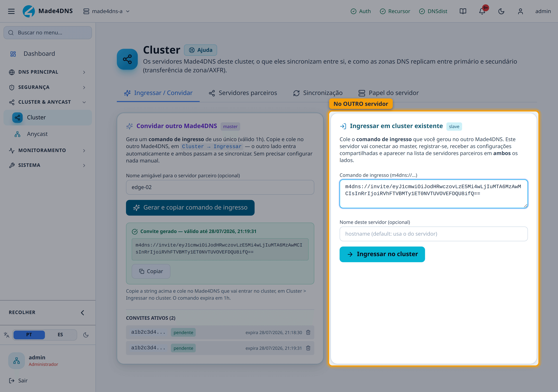Click the Made4DNS logo icon

29,11
